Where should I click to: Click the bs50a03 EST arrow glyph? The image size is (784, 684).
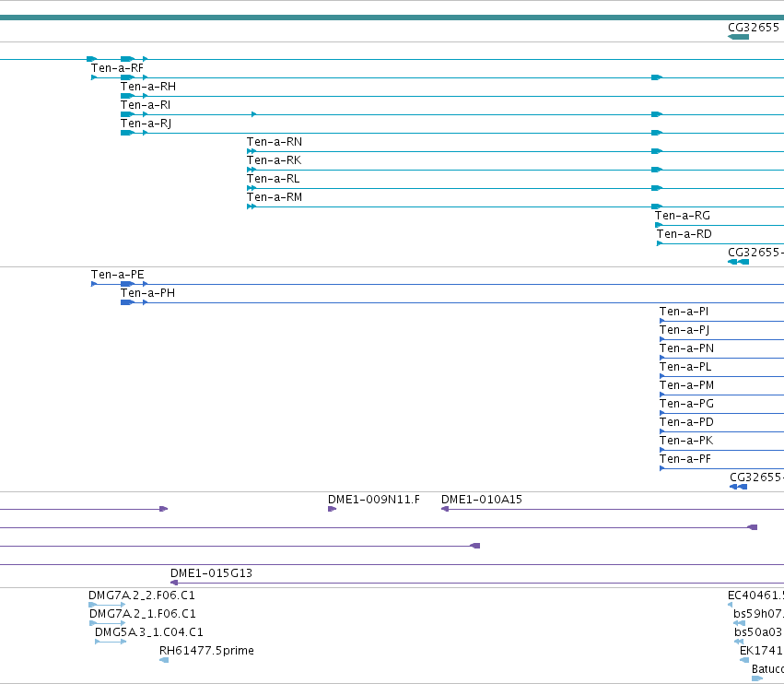pos(739,642)
